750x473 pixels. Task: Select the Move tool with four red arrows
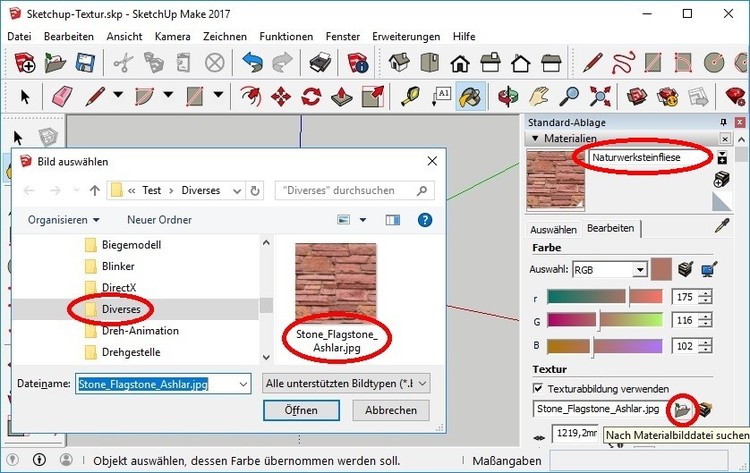pos(281,97)
